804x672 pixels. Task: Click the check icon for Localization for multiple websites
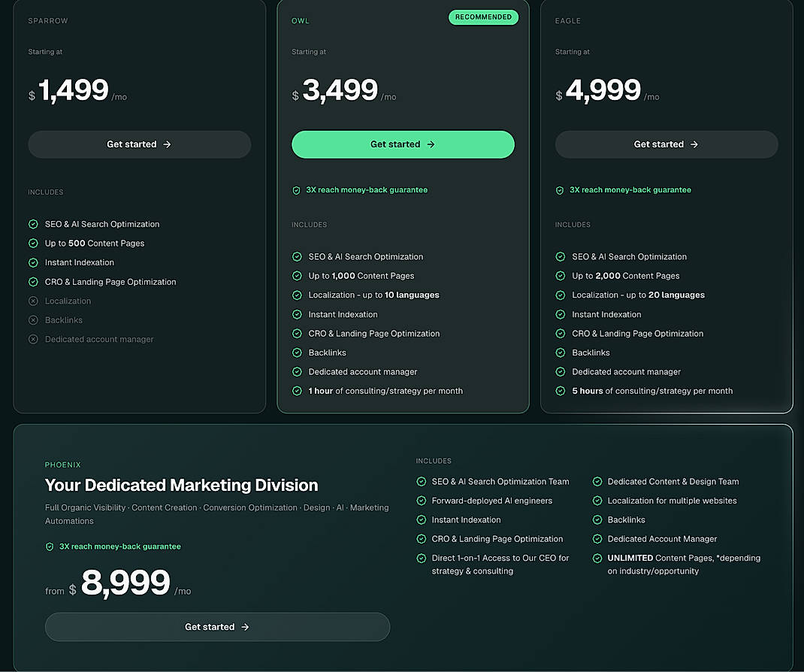pyautogui.click(x=597, y=501)
